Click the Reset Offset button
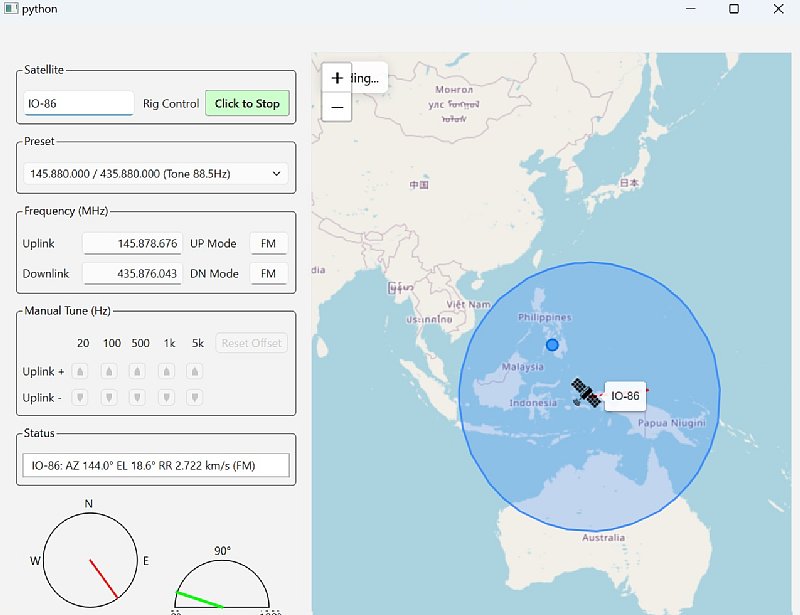Viewport: 800px width, 615px height. click(251, 343)
